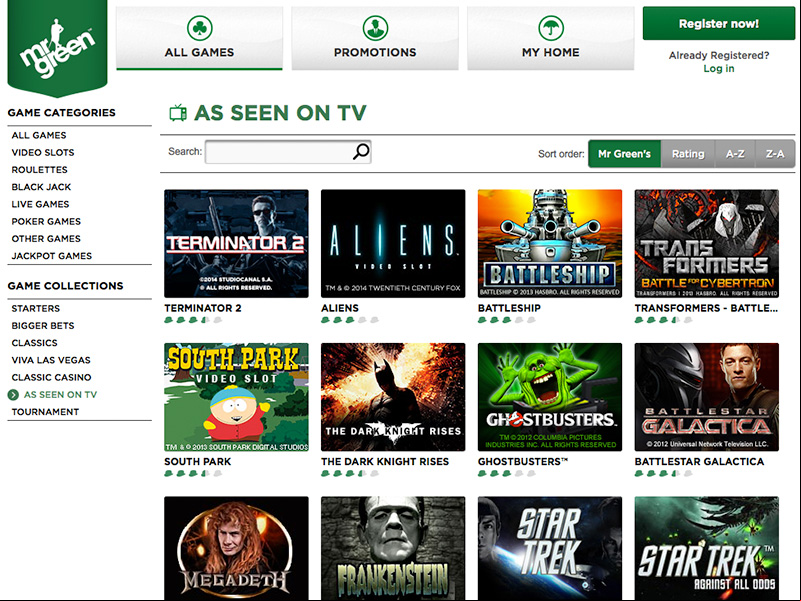Click the Battlestar Galactica title text

tap(699, 461)
